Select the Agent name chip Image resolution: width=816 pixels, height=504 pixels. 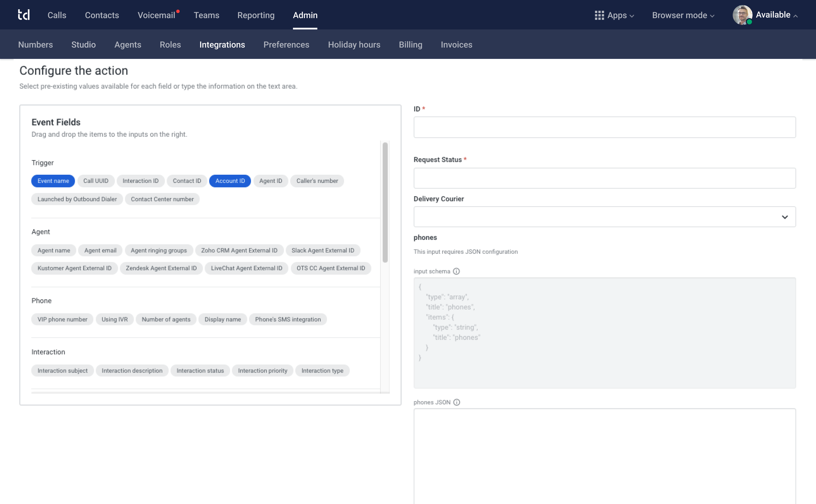click(x=54, y=251)
